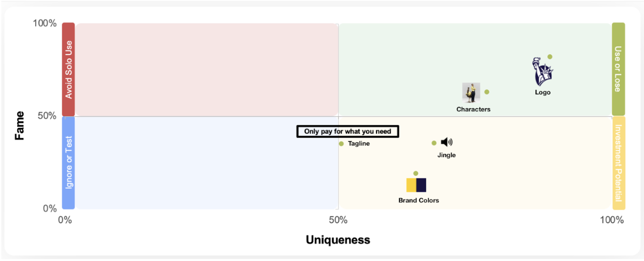644x261 pixels.
Task: Click the Brand Colors text label
Action: (x=419, y=200)
